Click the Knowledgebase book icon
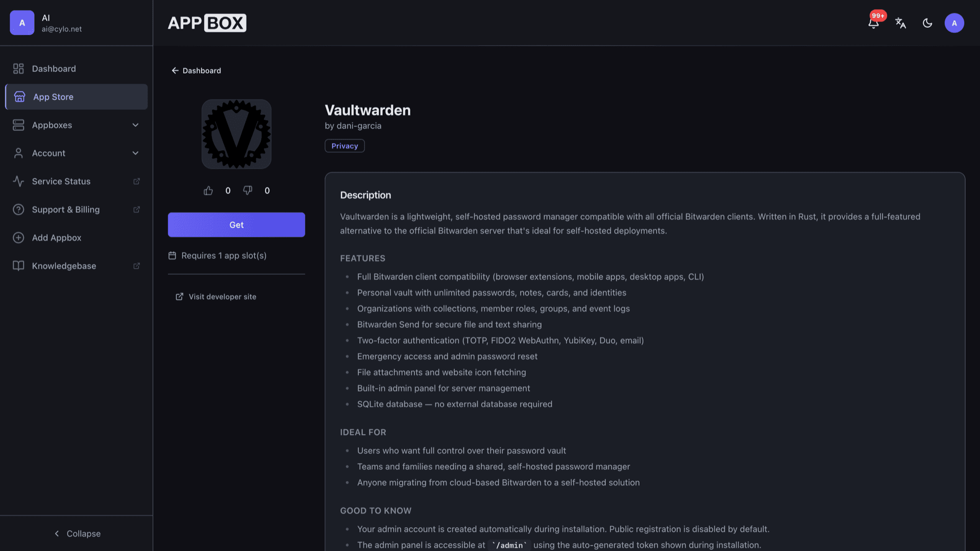 click(18, 266)
